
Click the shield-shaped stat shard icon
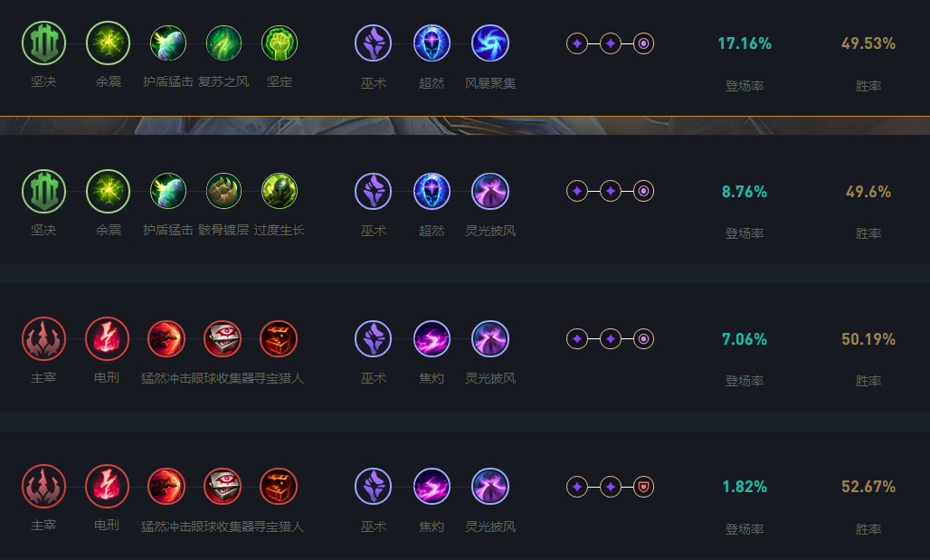click(x=643, y=487)
